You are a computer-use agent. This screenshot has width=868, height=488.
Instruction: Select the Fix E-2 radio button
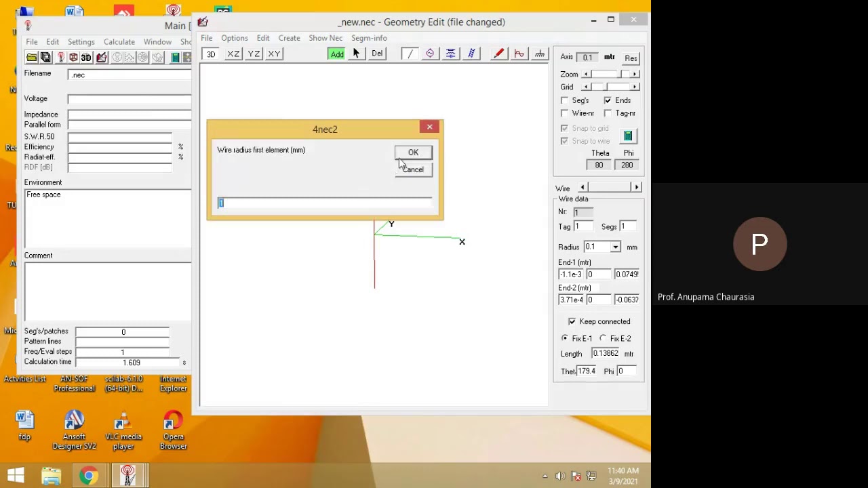[603, 338]
